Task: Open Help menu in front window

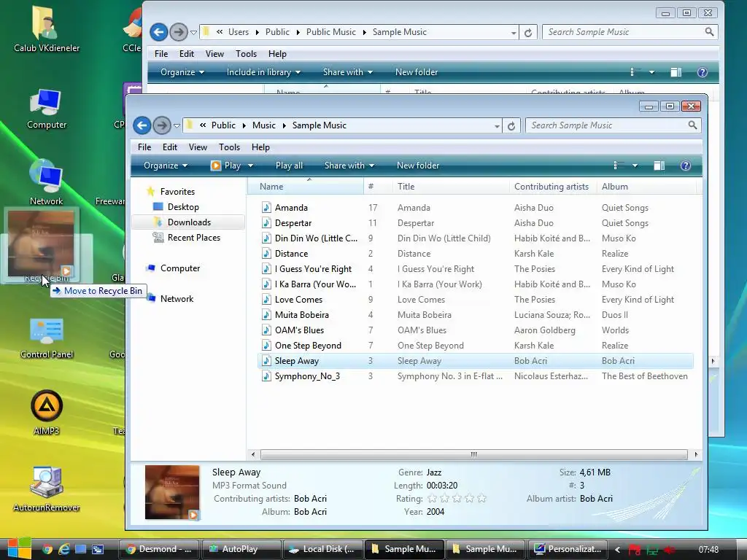Action: 260,147
